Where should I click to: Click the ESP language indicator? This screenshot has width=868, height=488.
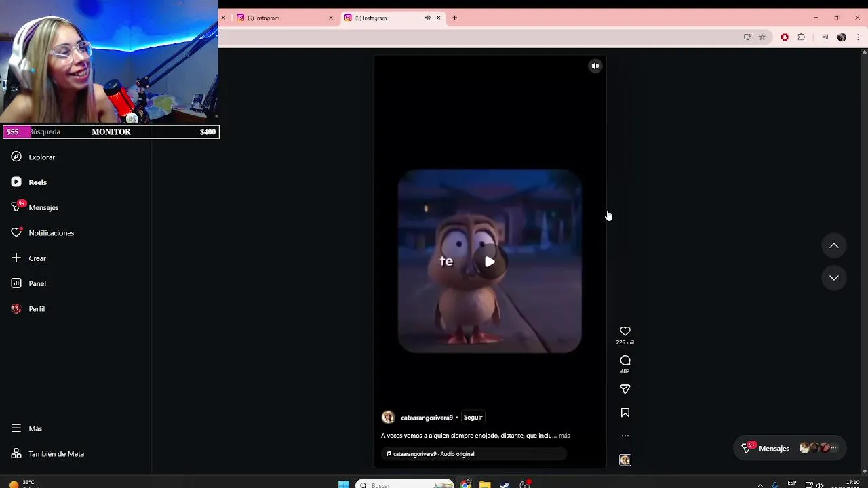click(792, 483)
